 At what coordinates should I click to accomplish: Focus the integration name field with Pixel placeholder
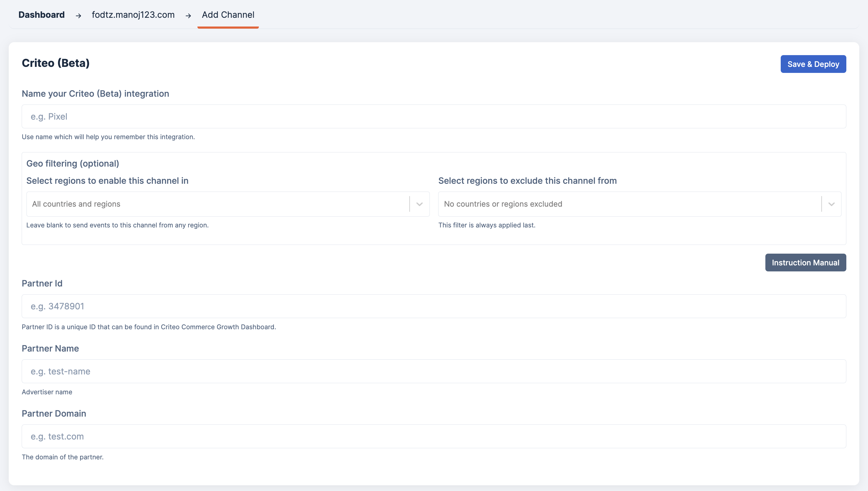[x=434, y=116]
